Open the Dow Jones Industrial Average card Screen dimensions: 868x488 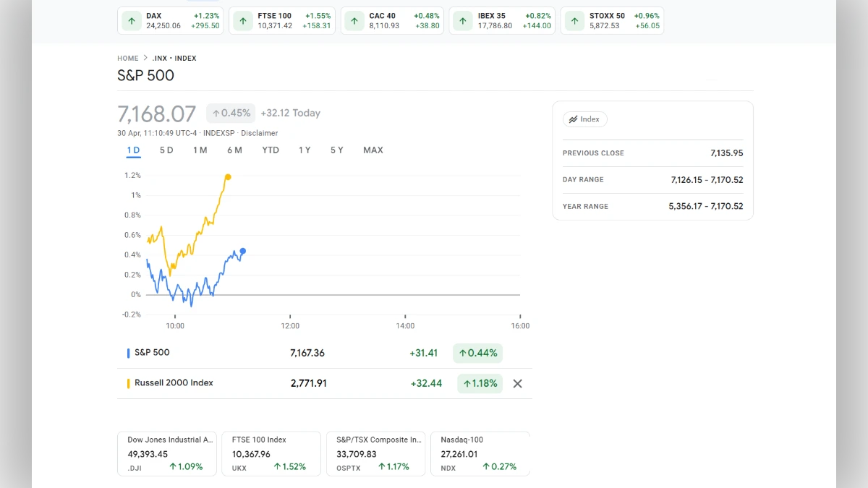tap(166, 453)
